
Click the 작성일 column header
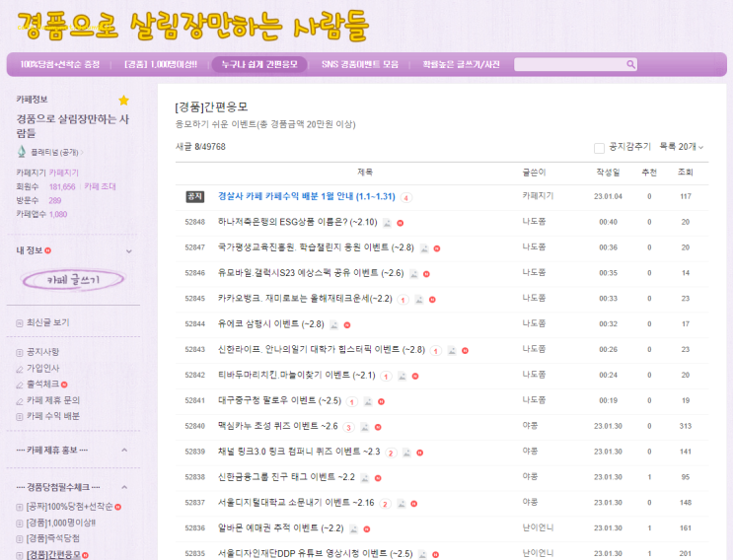(608, 173)
